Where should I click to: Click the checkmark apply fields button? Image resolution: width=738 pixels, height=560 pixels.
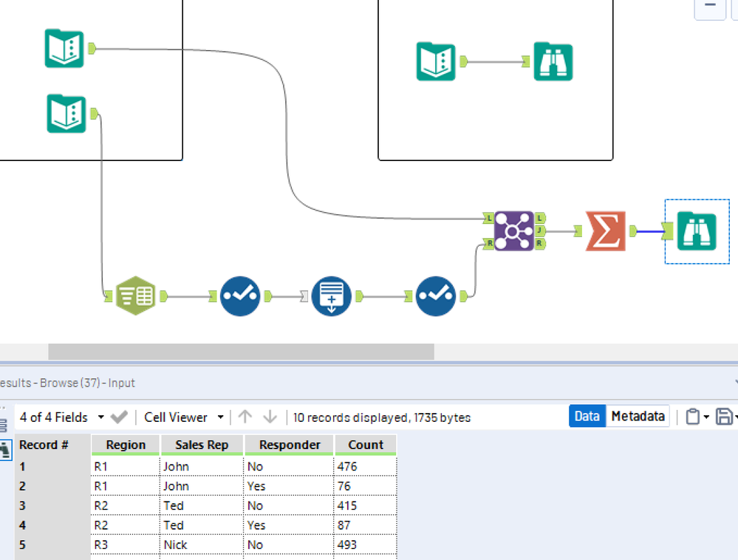tap(119, 417)
